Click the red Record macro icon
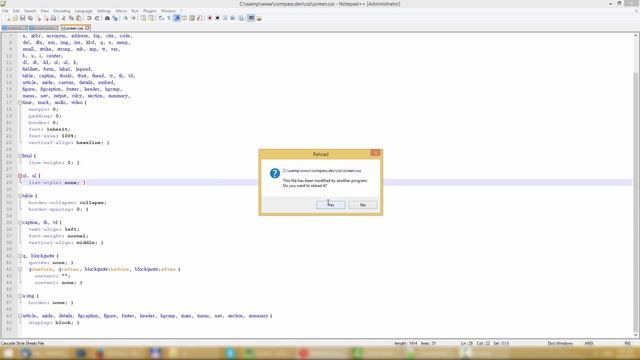 (x=209, y=18)
